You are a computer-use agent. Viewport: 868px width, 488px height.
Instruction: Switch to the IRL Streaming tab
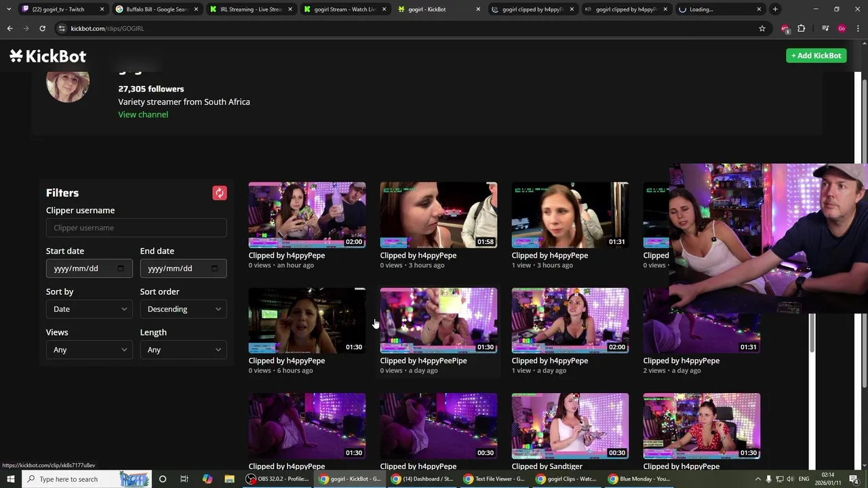(250, 9)
